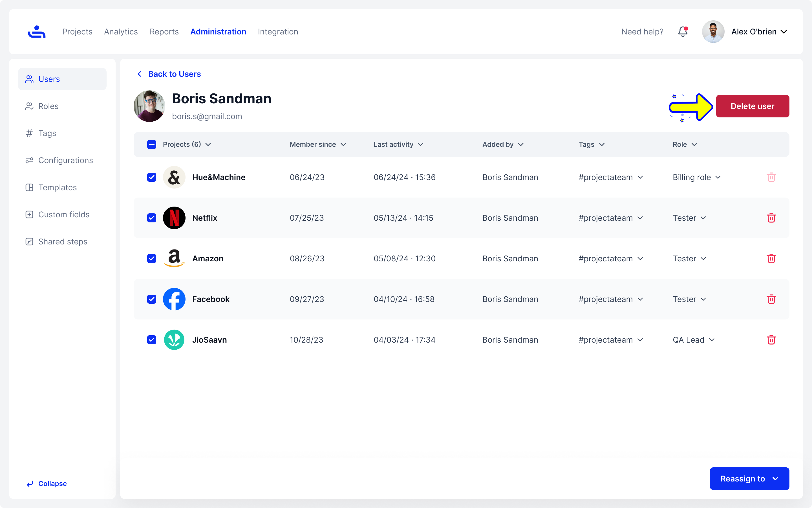Uncheck the JioSaavn checkbox
812x508 pixels.
[x=152, y=340]
